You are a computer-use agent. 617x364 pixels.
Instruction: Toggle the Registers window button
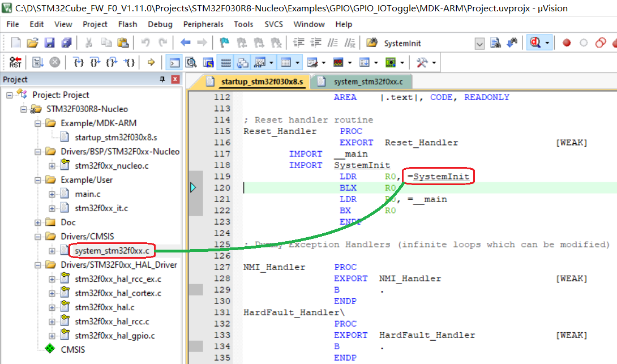(226, 62)
